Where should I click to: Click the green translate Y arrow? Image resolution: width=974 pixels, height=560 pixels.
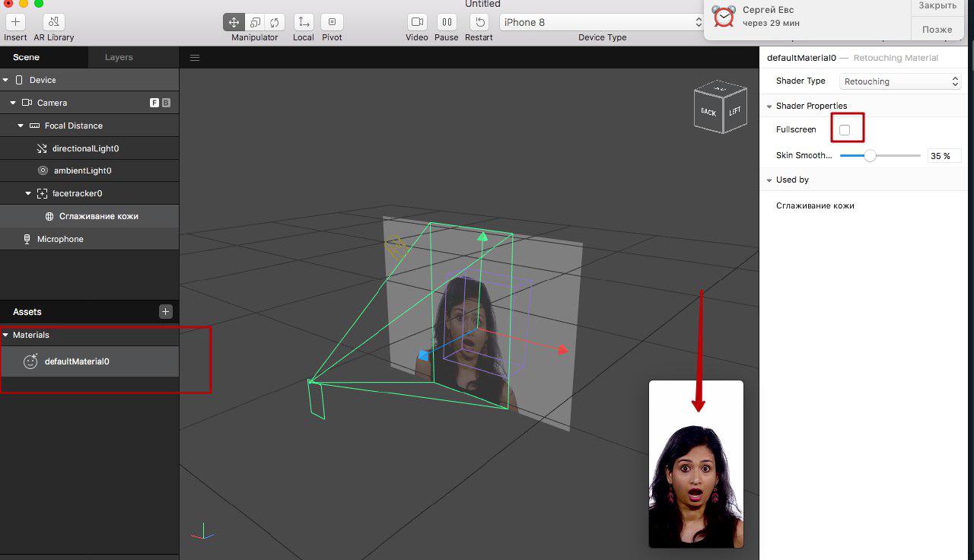click(482, 237)
